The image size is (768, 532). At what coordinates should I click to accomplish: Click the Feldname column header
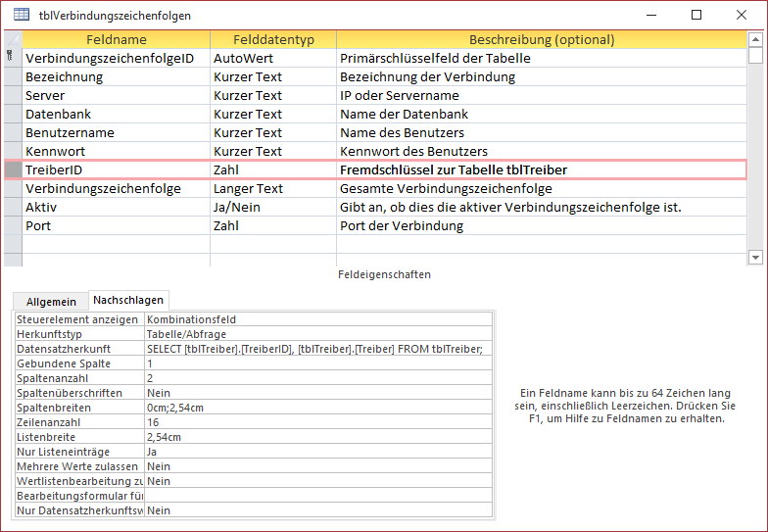tap(116, 39)
